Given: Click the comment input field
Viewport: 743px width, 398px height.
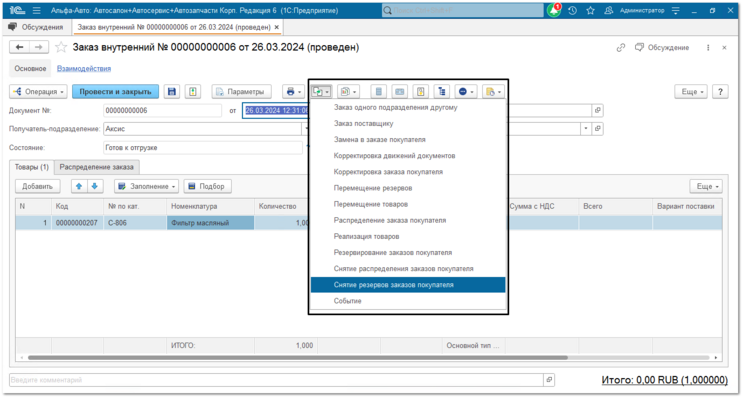Looking at the screenshot, I should 276,380.
